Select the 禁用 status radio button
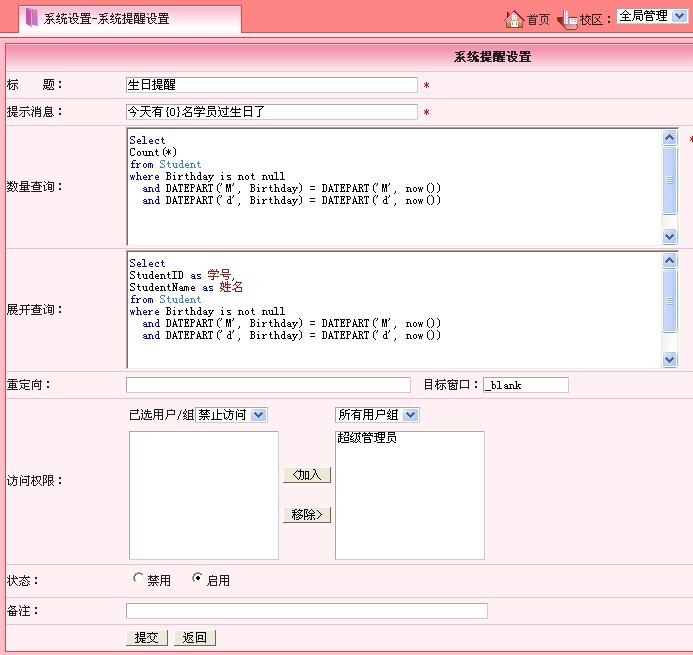The image size is (693, 655). 138,578
